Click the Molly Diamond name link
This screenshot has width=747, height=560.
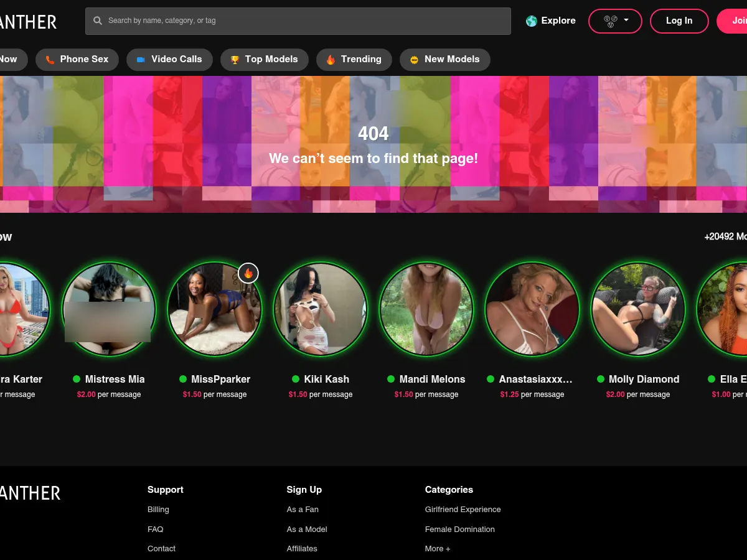[x=644, y=379]
